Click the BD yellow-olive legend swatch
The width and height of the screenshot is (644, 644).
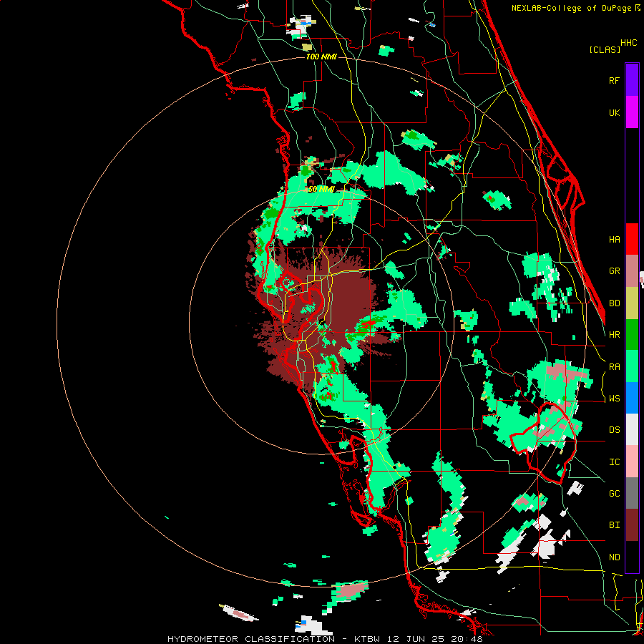point(632,303)
